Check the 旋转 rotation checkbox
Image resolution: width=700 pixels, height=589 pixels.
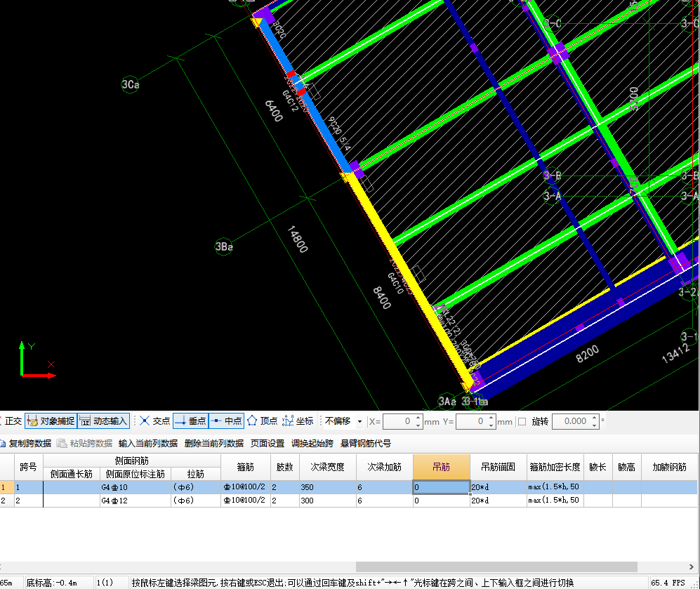tap(522, 421)
